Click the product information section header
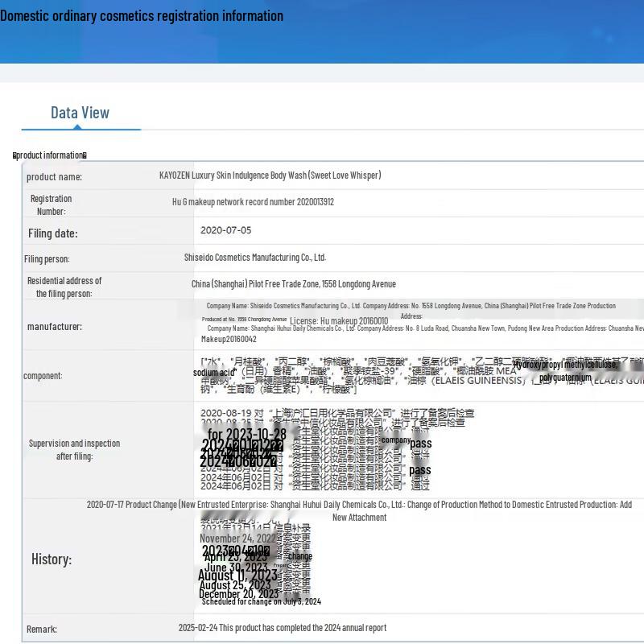This screenshot has height=644, width=644. click(x=50, y=155)
